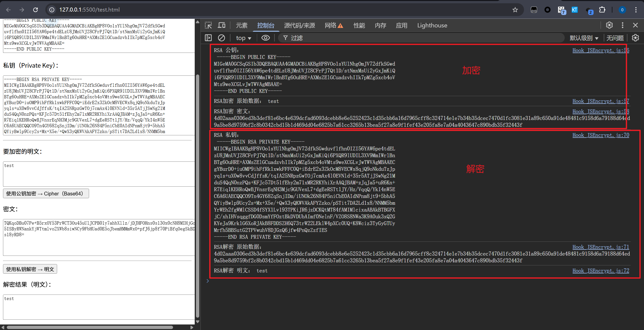The height and width of the screenshot is (330, 644).
Task: Click the page's vertical scrollbar thumb
Action: (197, 196)
